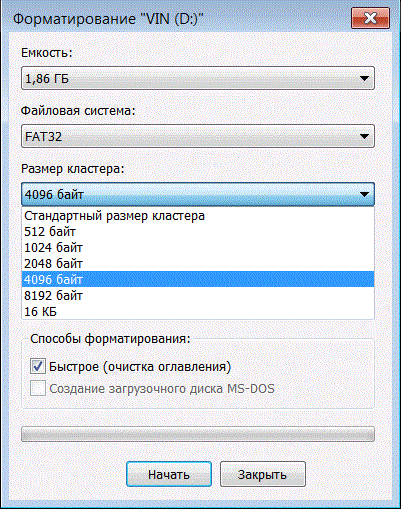
Task: Click the dialog title Форматирование "VIN (D:)"
Action: tap(108, 19)
